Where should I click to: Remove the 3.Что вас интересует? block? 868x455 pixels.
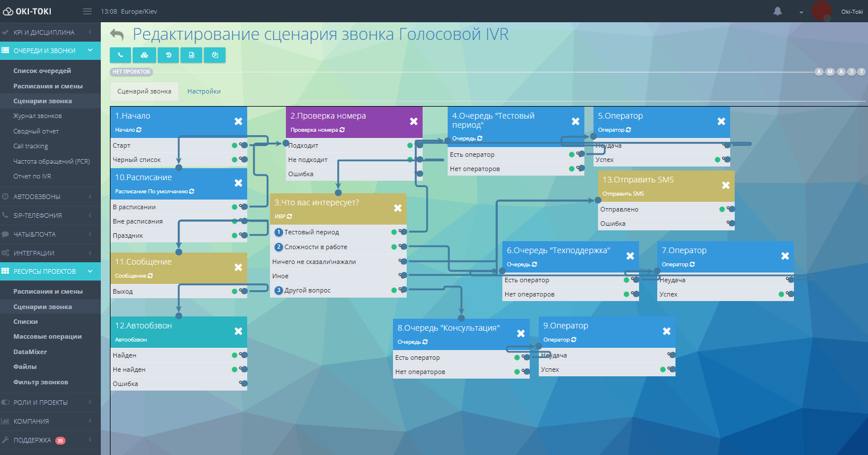coord(398,208)
